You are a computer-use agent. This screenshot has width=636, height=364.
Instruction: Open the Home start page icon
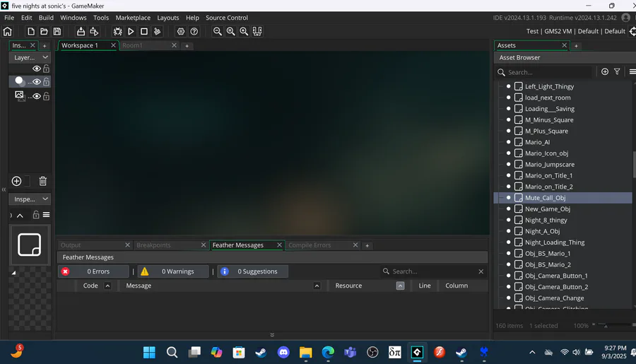pyautogui.click(x=7, y=31)
